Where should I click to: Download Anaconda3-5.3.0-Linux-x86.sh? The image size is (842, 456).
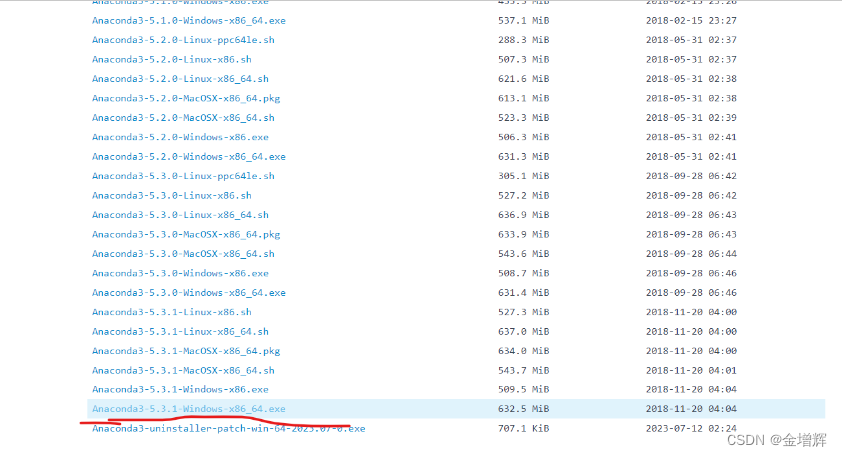tap(172, 196)
